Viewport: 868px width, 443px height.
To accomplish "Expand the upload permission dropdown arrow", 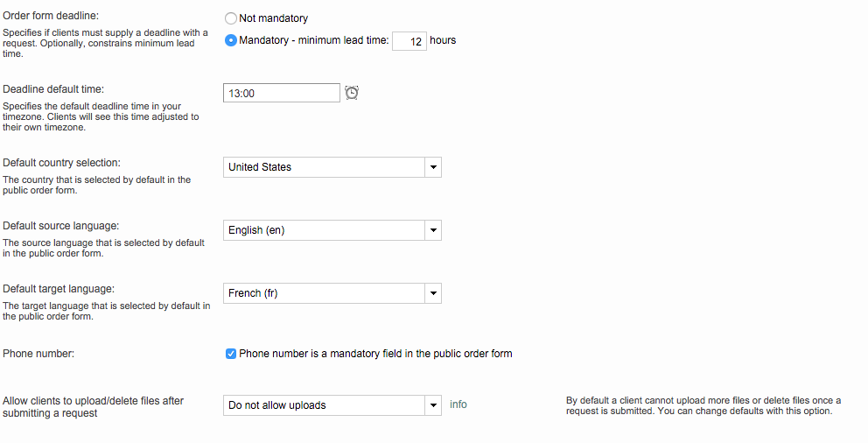I will [x=432, y=405].
